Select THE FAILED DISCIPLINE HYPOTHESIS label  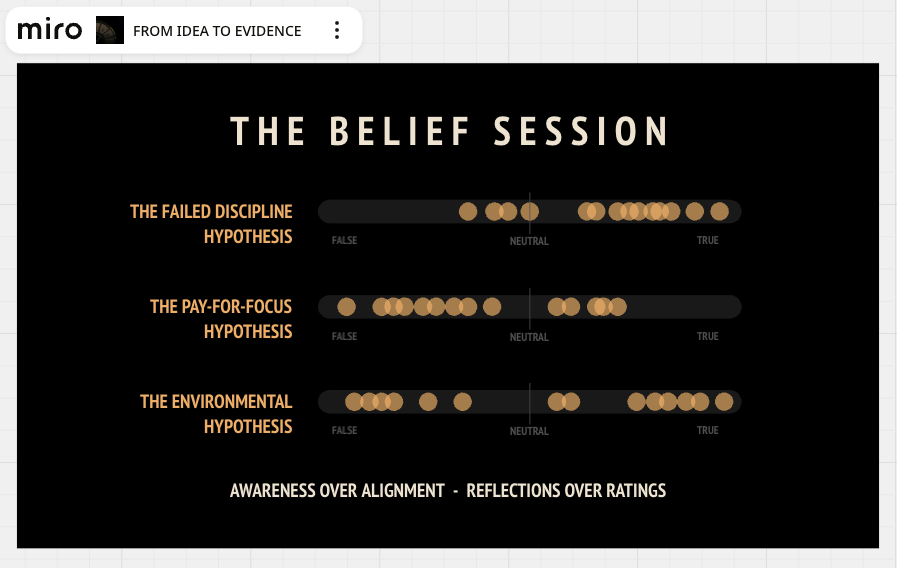point(211,224)
